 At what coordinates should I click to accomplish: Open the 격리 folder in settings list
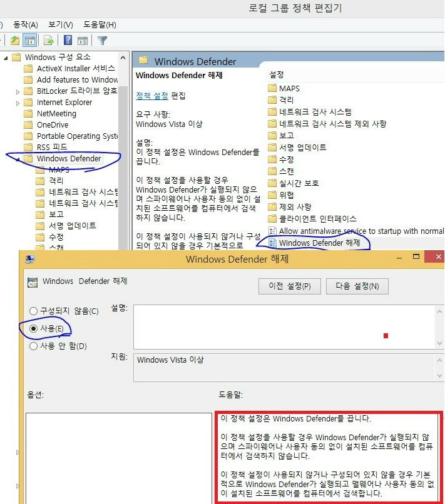point(281,100)
